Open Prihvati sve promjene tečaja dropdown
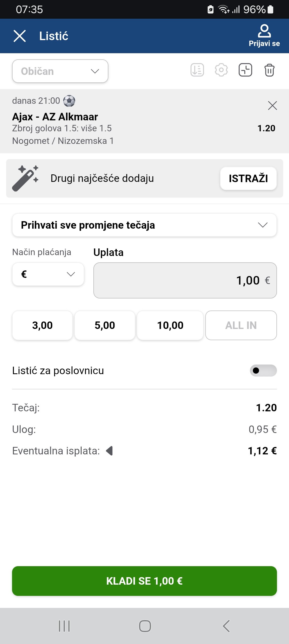Image resolution: width=289 pixels, height=644 pixels. coord(144,225)
